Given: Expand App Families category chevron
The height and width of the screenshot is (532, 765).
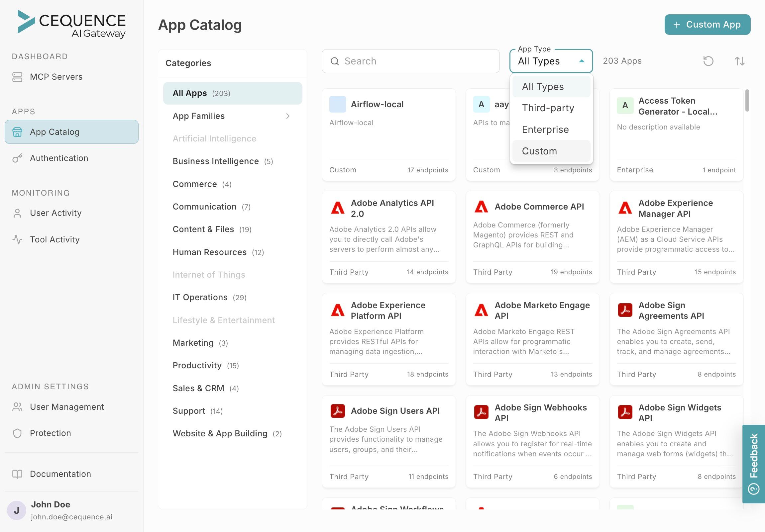Looking at the screenshot, I should 288,116.
